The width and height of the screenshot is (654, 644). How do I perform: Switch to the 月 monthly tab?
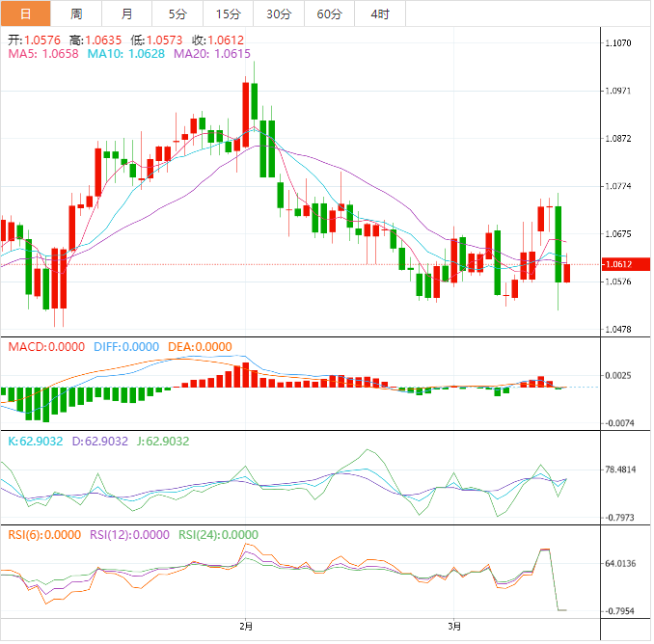(x=127, y=13)
